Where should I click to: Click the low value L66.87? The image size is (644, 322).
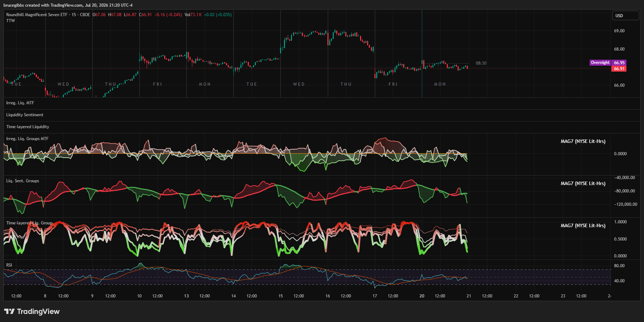(130, 15)
